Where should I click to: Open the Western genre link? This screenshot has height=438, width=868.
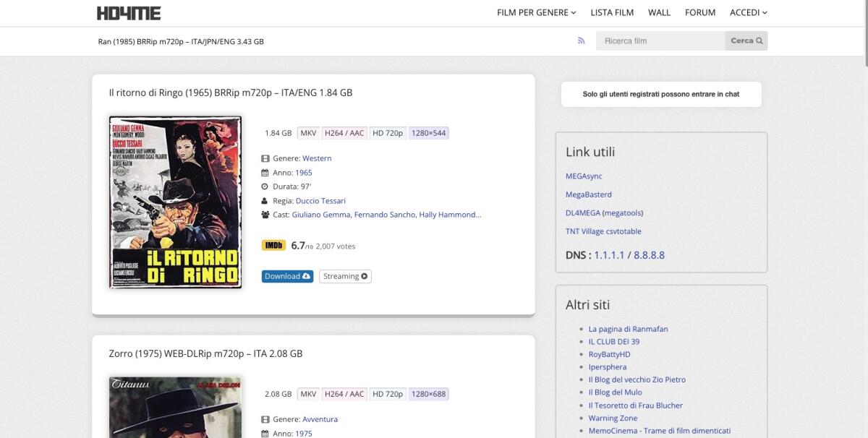[x=317, y=158]
